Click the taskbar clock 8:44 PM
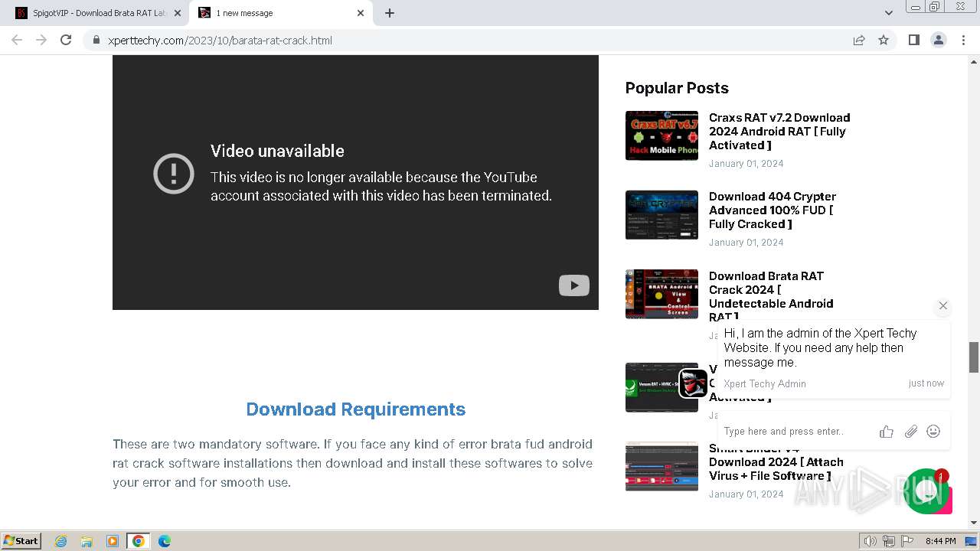Viewport: 980px width, 551px height. click(941, 541)
